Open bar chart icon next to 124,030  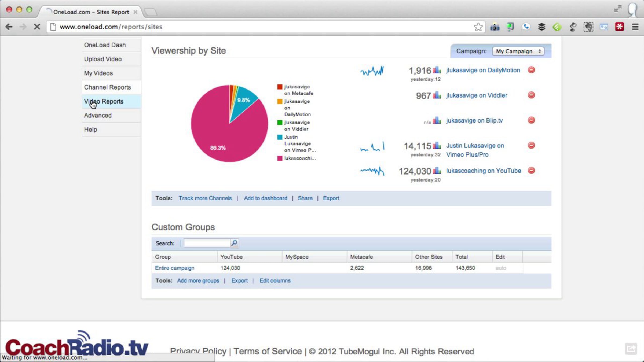[437, 171]
